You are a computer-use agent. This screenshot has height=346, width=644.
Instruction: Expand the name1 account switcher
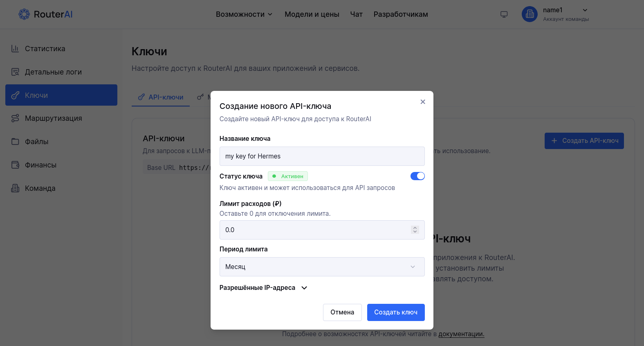click(585, 10)
